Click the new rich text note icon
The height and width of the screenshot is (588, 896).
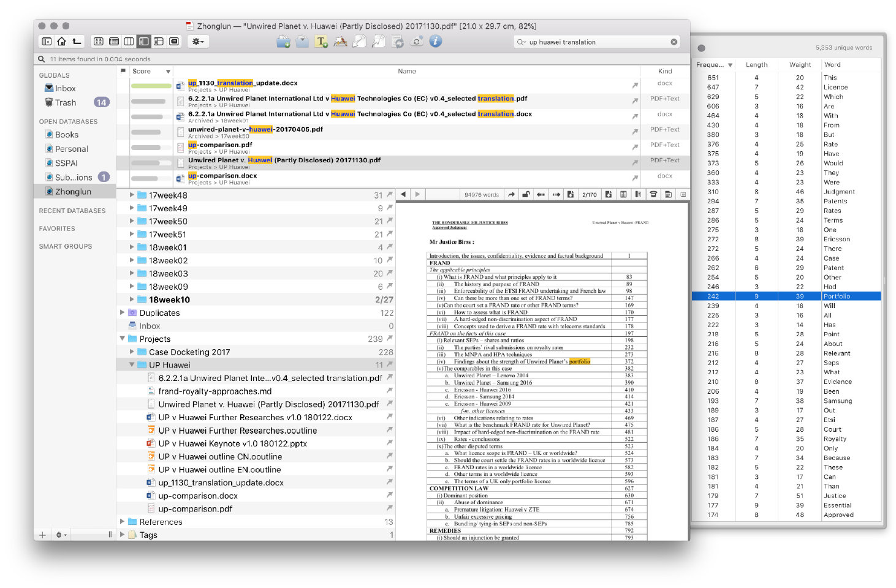pyautogui.click(x=321, y=42)
